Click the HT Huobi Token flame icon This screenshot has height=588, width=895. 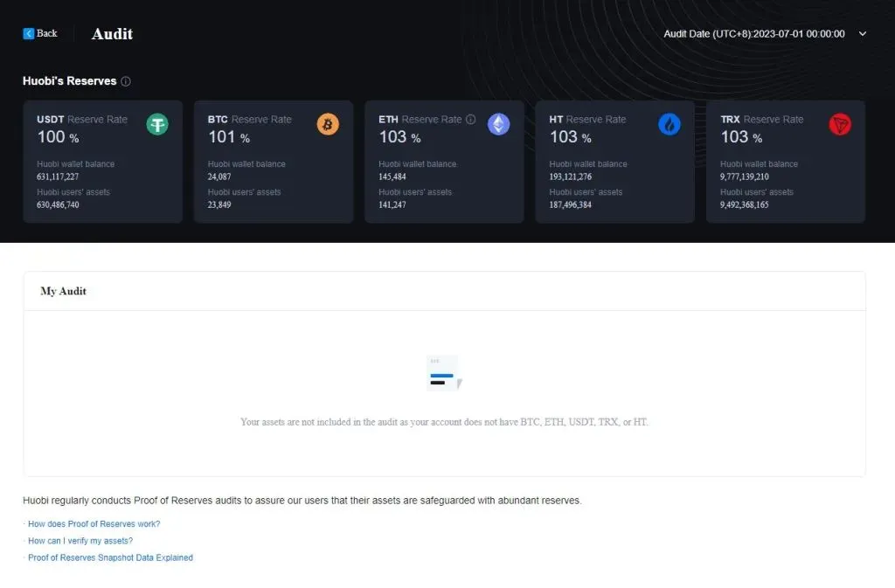669,124
